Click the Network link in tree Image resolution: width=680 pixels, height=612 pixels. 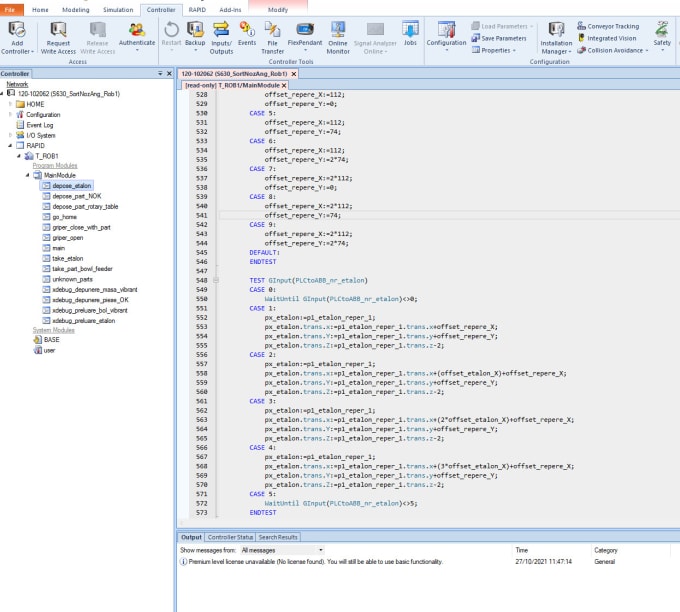click(x=17, y=84)
